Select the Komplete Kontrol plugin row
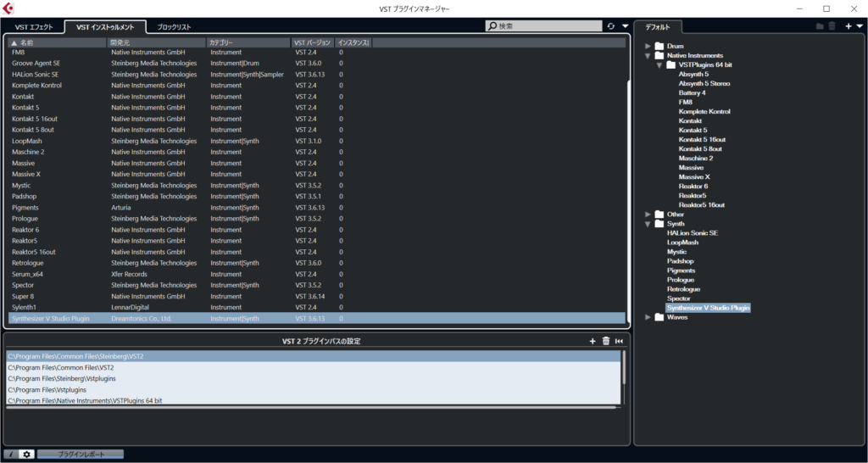This screenshot has height=463, width=868. [x=317, y=86]
